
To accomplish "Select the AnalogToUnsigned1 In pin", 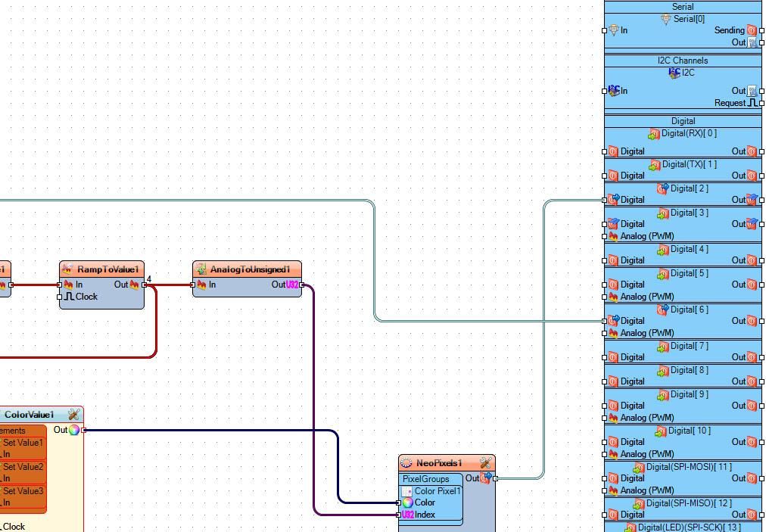I will pyautogui.click(x=192, y=285).
